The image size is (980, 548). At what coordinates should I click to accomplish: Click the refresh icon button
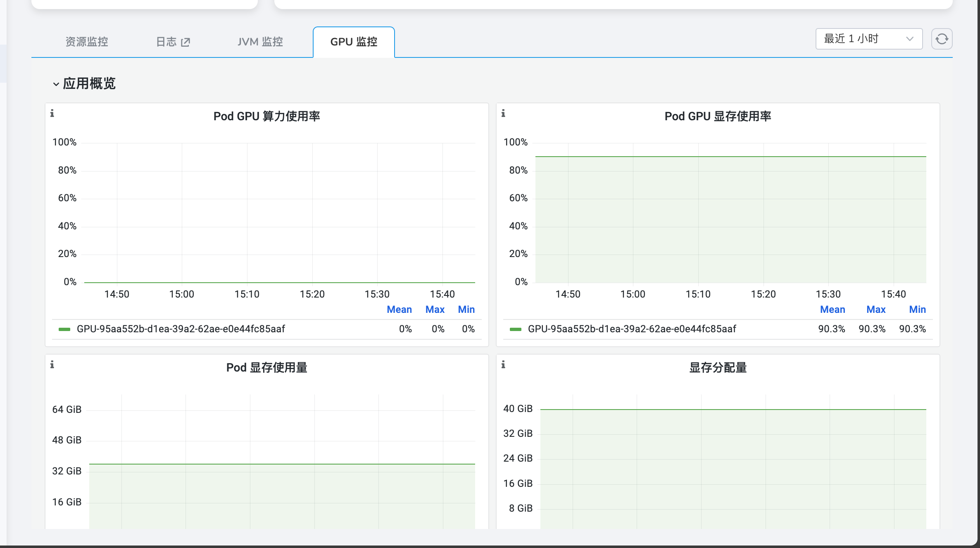tap(942, 39)
